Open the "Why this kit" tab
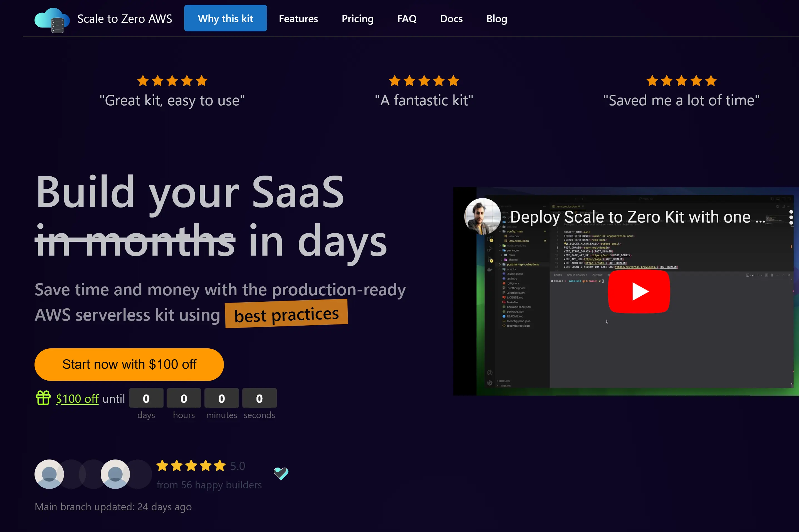Viewport: 799px width, 532px height. tap(225, 18)
